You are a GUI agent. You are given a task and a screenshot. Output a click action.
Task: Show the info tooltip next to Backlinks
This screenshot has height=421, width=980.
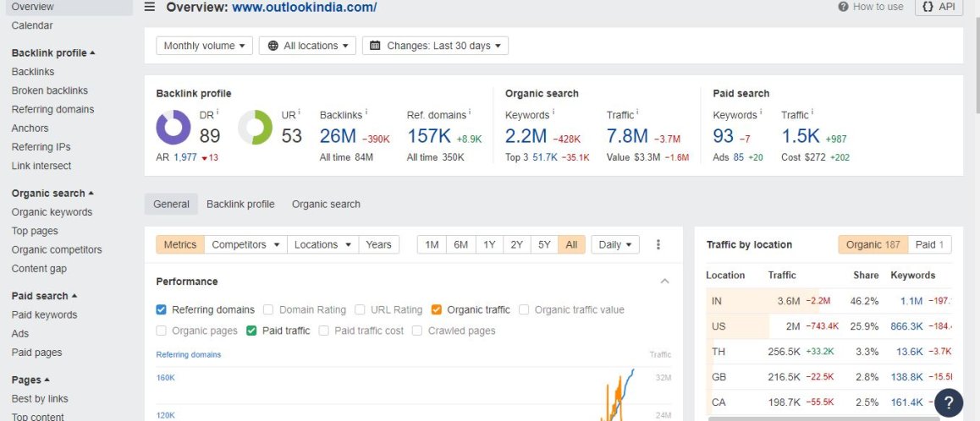366,112
